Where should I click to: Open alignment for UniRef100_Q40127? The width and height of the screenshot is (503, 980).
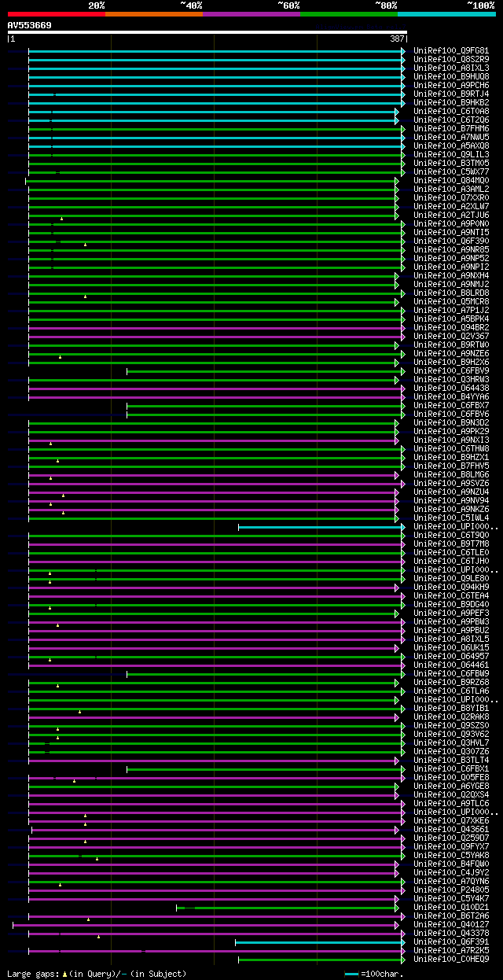tap(452, 925)
